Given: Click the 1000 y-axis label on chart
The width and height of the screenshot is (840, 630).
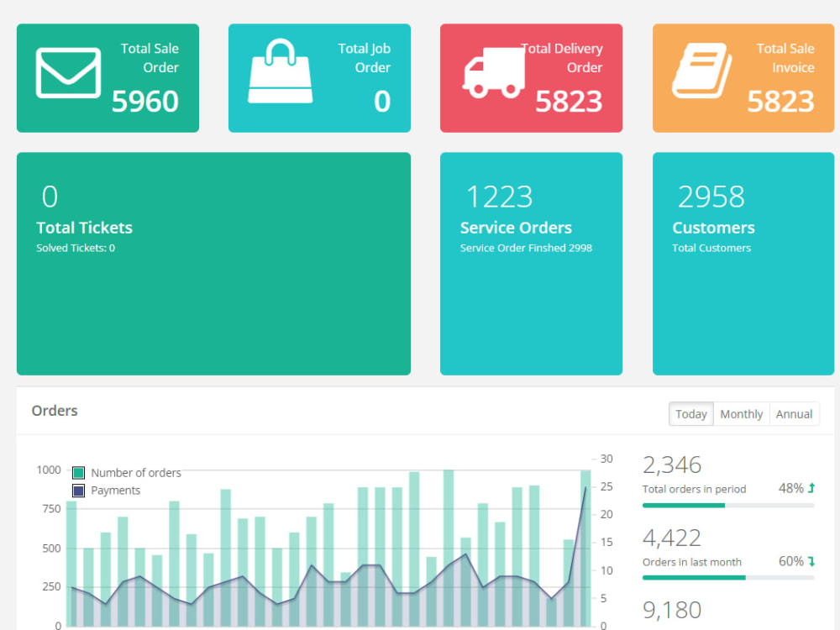Looking at the screenshot, I should pyautogui.click(x=49, y=470).
